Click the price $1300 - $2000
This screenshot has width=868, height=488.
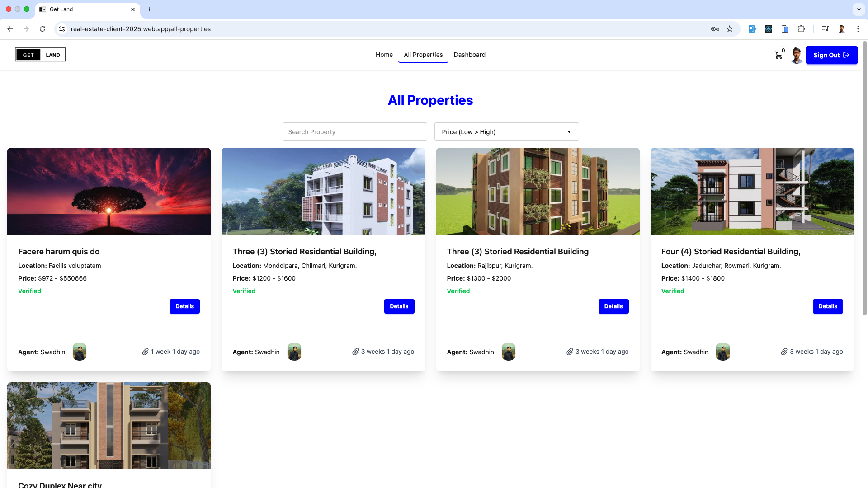click(x=489, y=278)
